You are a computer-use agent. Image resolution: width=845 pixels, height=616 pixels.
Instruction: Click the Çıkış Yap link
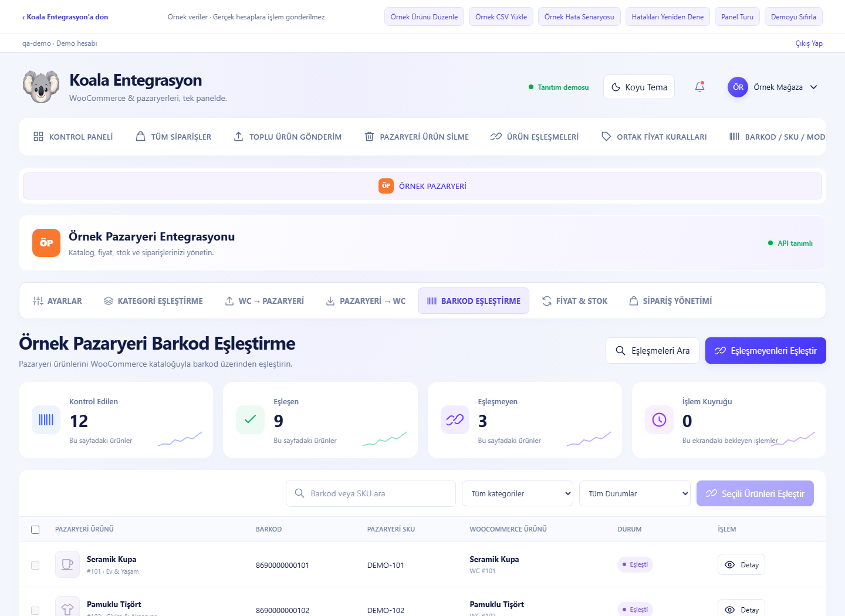tap(809, 43)
